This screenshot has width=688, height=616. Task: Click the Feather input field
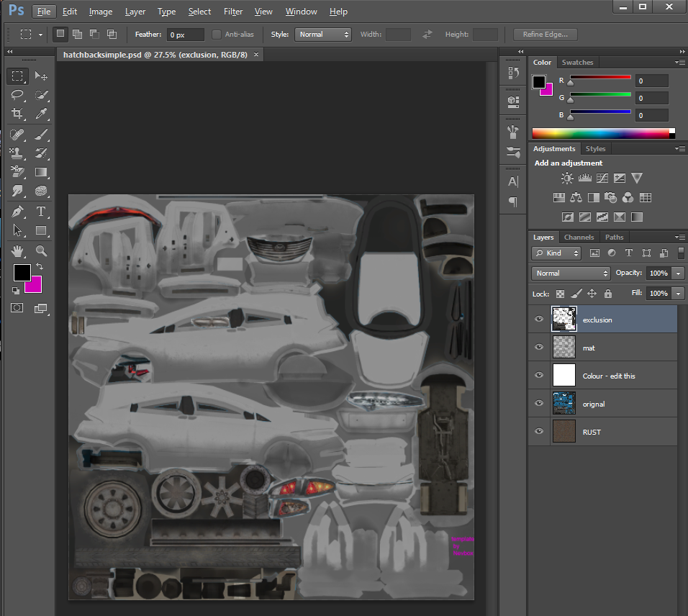(185, 35)
